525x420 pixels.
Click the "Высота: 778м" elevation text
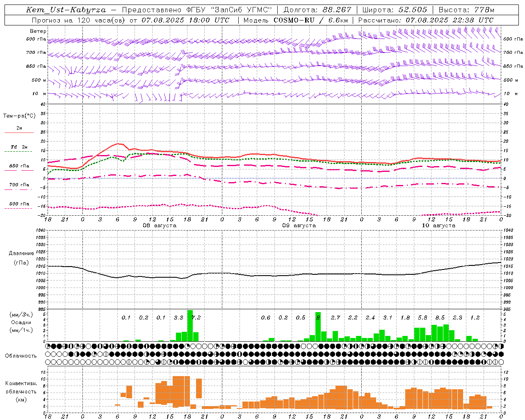(466, 10)
